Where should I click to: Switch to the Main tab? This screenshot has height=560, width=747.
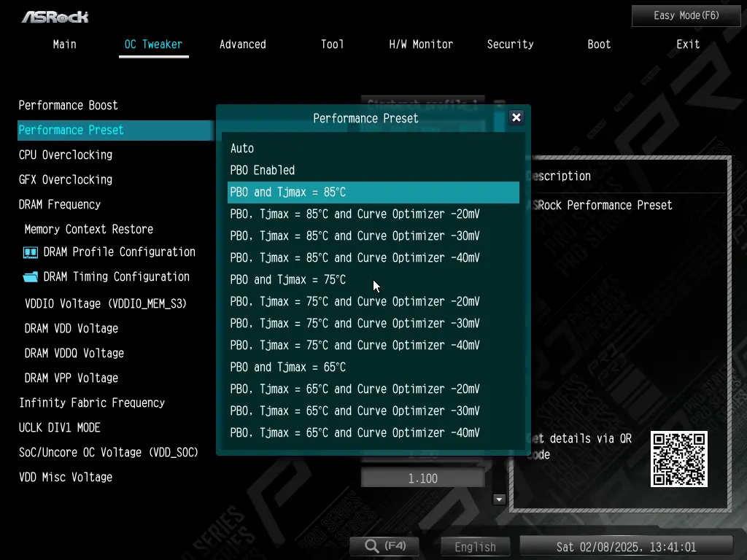[x=65, y=44]
